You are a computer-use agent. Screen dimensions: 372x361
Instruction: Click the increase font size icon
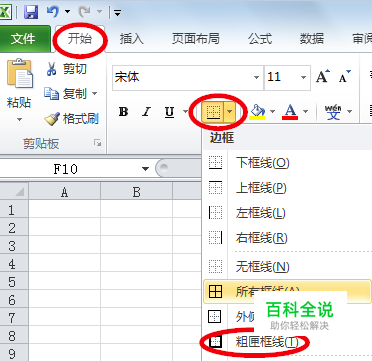coord(323,77)
